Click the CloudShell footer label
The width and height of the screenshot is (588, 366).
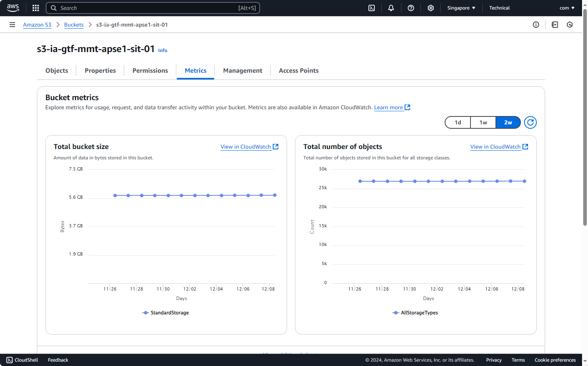[x=27, y=360]
